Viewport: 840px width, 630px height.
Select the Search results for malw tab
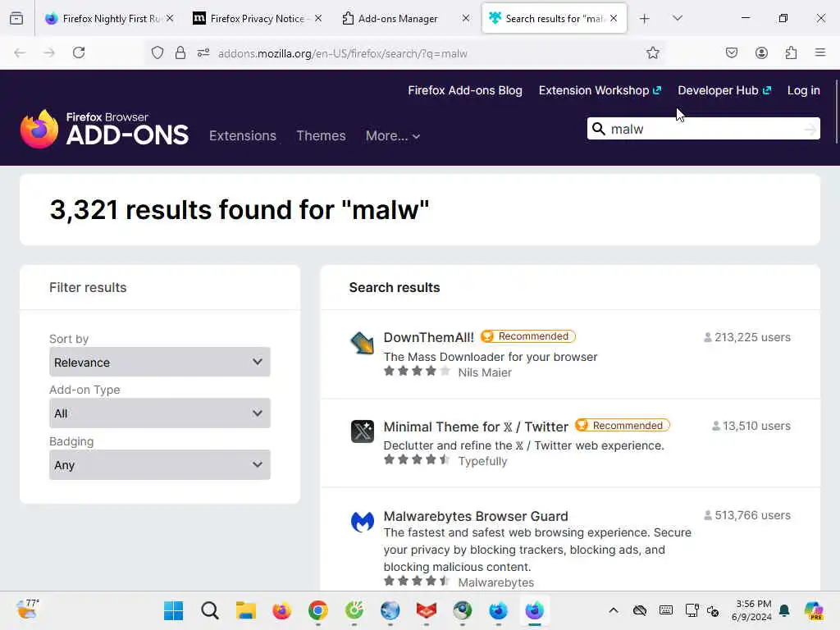pos(555,18)
